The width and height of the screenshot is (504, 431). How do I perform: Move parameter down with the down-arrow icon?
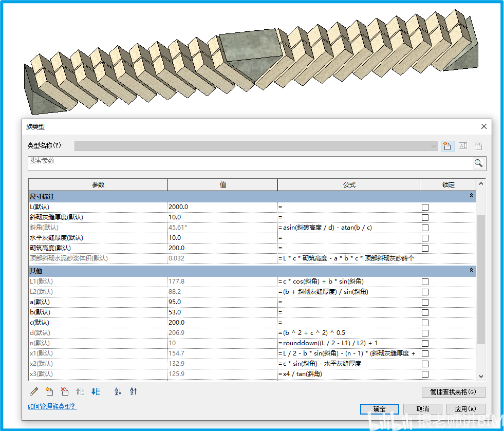pos(96,392)
